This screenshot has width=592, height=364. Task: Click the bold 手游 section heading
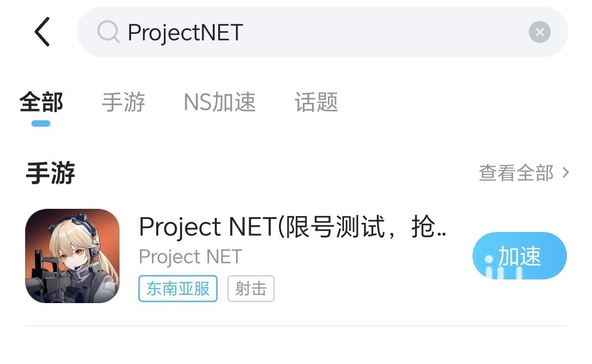tap(50, 173)
